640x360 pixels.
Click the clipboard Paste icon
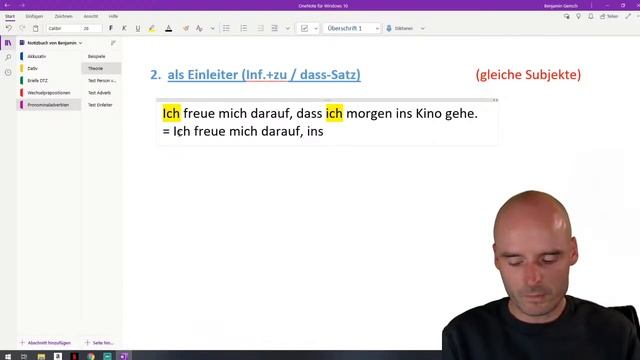[36, 28]
